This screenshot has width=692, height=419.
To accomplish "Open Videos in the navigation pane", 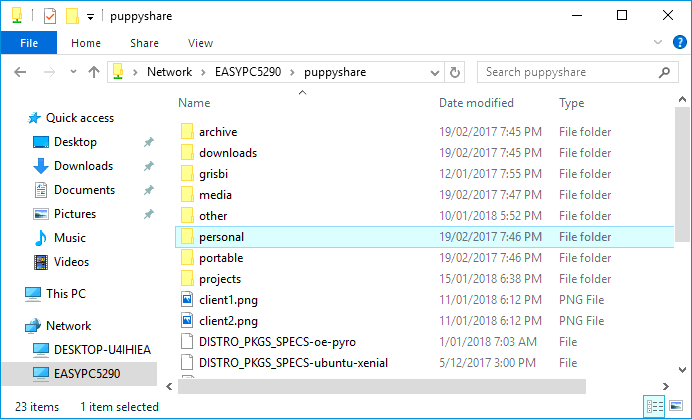I will pos(71,261).
